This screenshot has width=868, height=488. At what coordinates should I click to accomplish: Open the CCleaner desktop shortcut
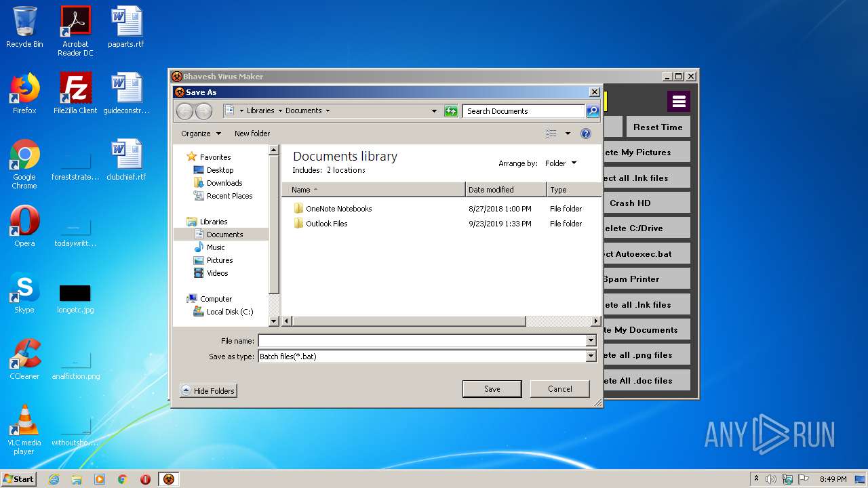[24, 359]
